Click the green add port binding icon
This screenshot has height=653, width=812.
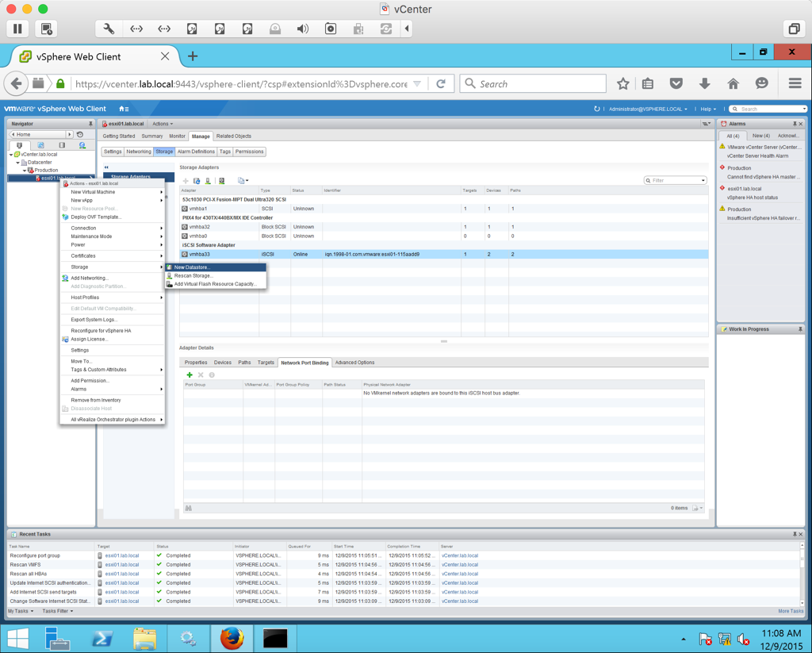pyautogui.click(x=190, y=375)
